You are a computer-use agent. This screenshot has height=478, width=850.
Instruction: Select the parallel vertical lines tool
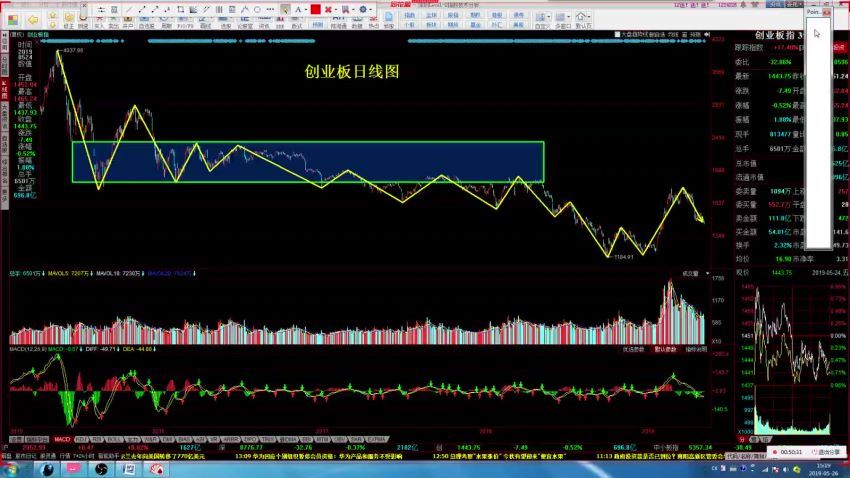tap(219, 9)
